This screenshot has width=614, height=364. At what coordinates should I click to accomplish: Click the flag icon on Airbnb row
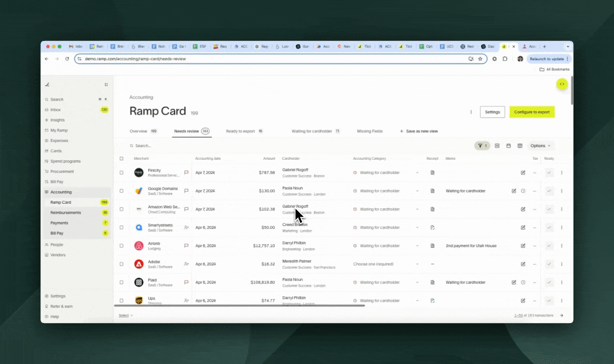[x=187, y=246]
